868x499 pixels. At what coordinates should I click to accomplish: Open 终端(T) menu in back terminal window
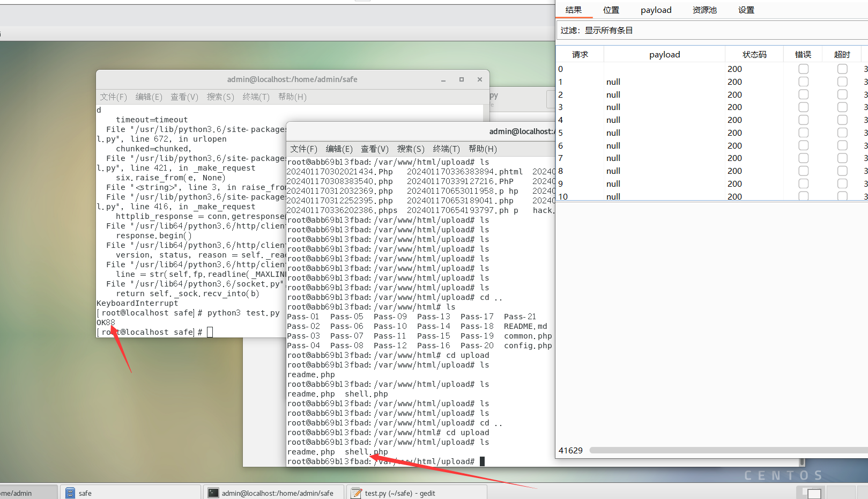tap(256, 97)
